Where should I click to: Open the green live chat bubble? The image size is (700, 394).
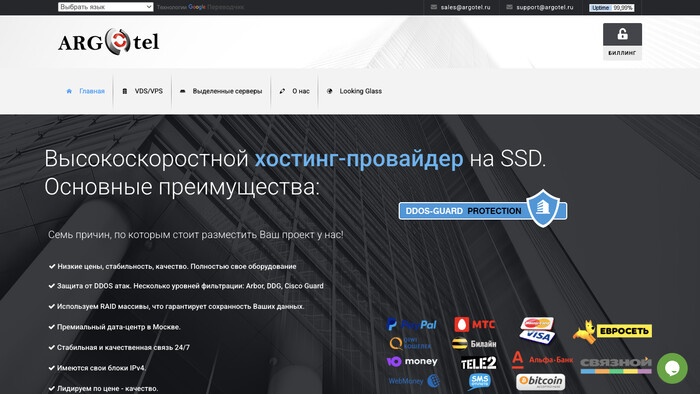point(672,368)
